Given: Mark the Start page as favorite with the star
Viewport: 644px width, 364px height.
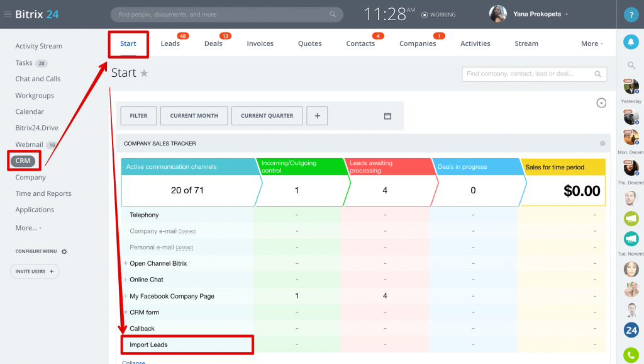Looking at the screenshot, I should 144,73.
